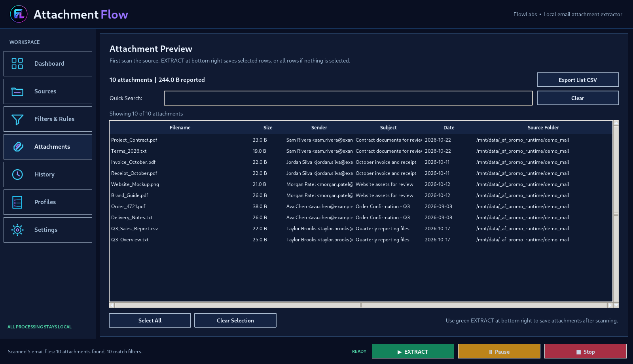Sort by the Source Folder column header
The height and width of the screenshot is (364, 633).
tap(543, 128)
